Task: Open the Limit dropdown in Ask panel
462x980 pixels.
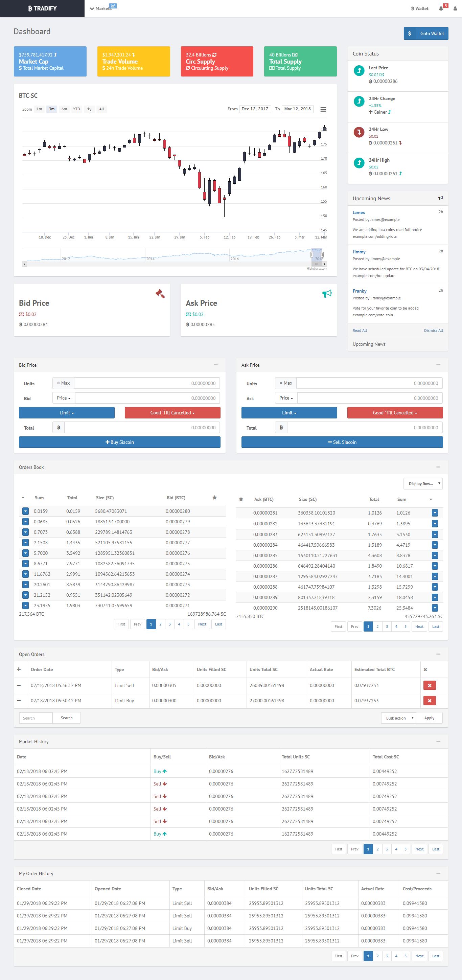Action: 290,413
